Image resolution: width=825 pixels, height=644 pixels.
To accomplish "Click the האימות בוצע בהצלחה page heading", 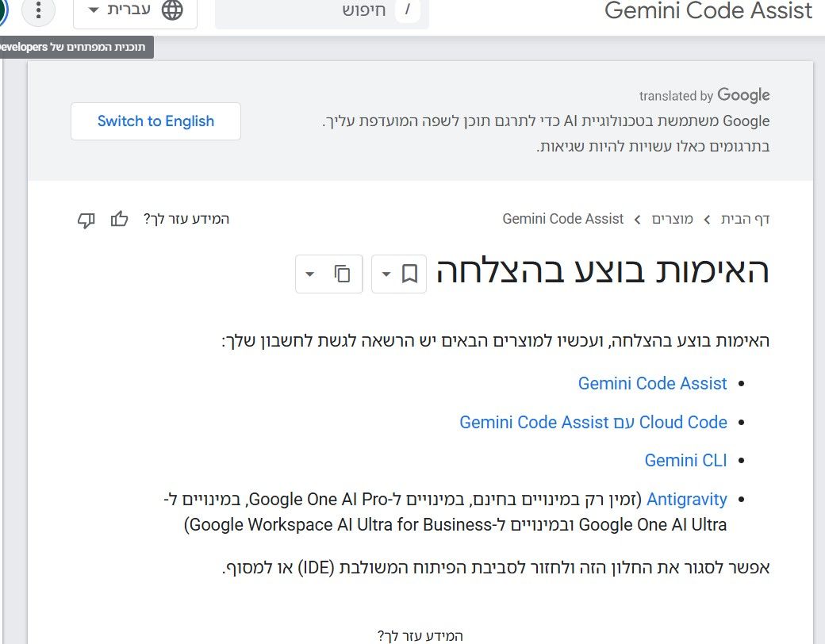I will click(603, 271).
